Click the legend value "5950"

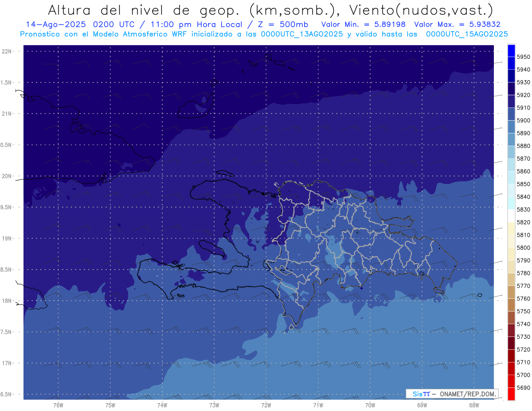pyautogui.click(x=523, y=57)
